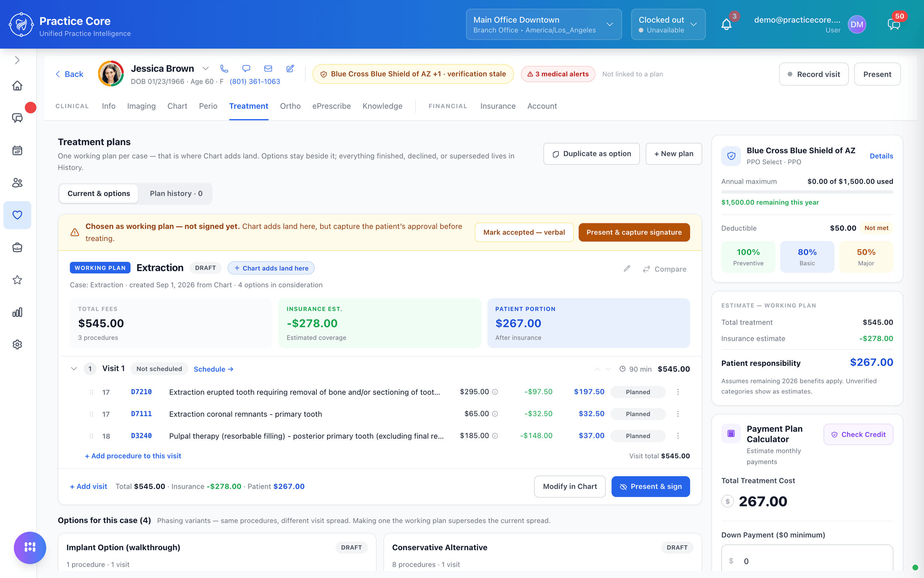Click Add procedure to this visit
The width and height of the screenshot is (924, 578).
pos(133,456)
